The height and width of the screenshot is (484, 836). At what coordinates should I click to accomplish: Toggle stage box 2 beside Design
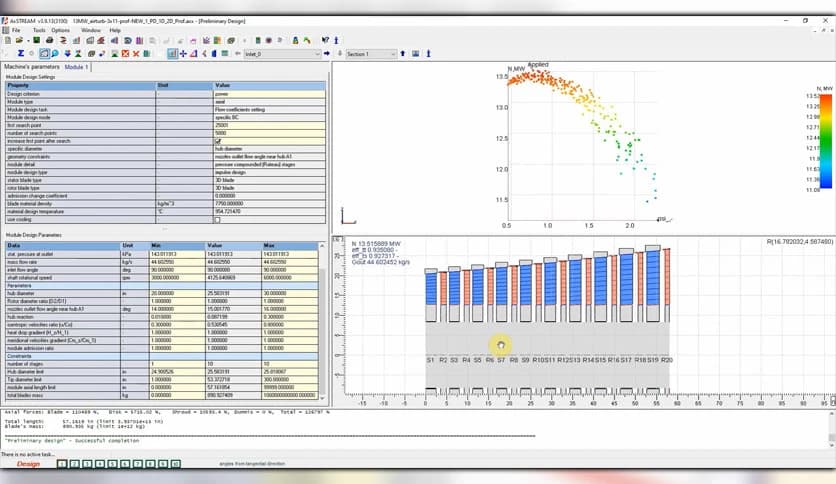pos(75,464)
